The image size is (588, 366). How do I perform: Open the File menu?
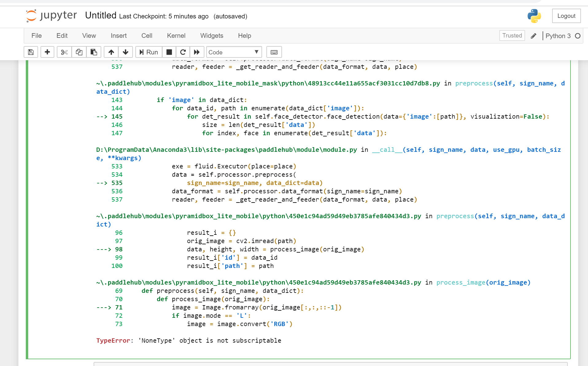click(x=37, y=36)
